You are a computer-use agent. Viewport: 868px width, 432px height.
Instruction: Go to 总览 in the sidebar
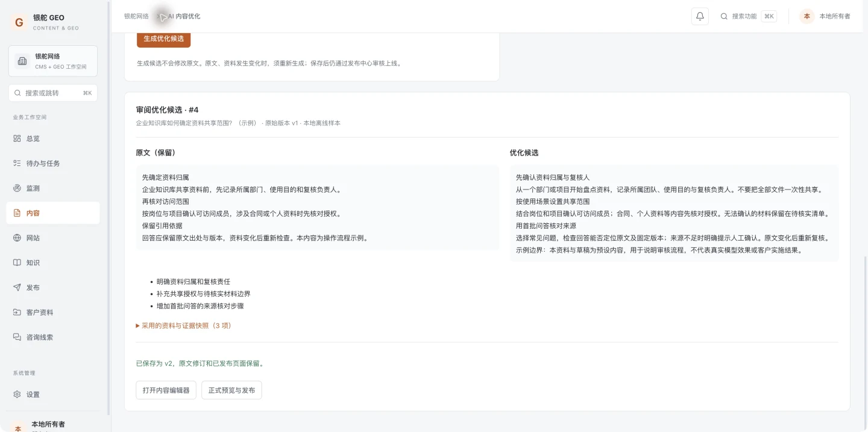coord(53,138)
